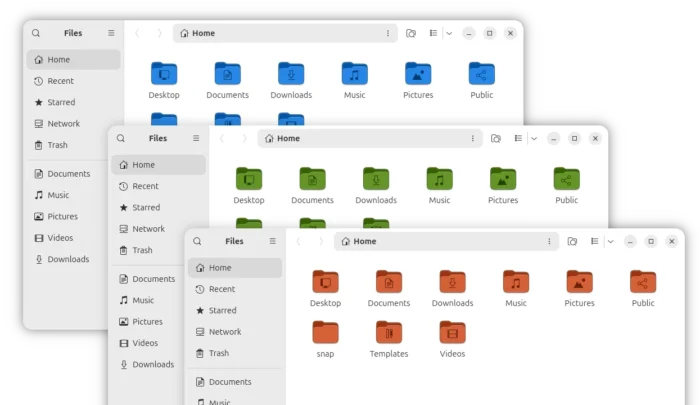Open the green Pictures folder
700x405 pixels.
pos(503,179)
